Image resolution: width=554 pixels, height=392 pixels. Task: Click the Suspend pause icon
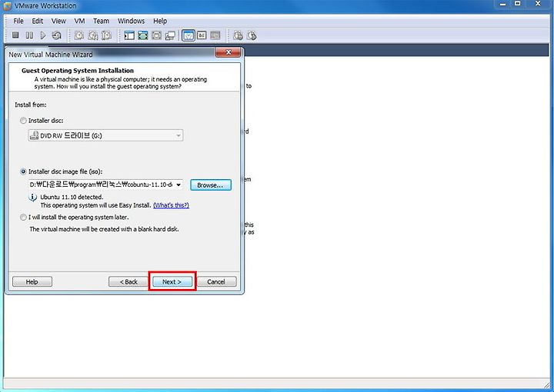click(29, 35)
